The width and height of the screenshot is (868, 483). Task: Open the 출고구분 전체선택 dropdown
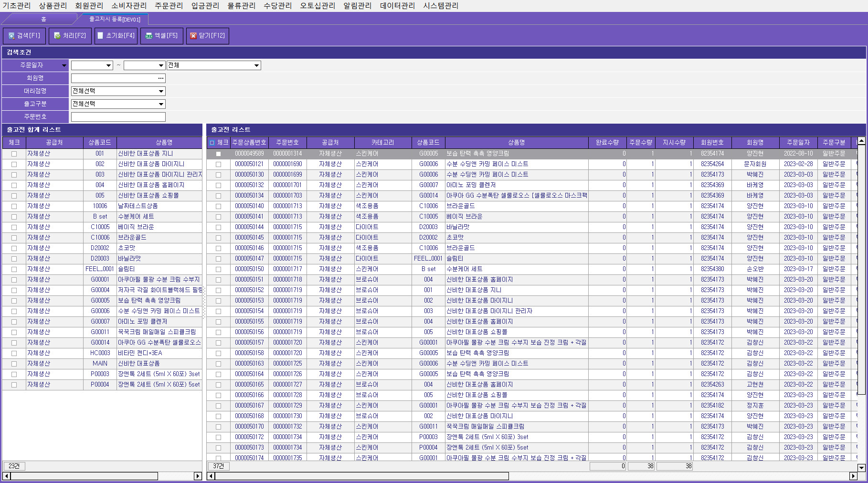pos(161,104)
